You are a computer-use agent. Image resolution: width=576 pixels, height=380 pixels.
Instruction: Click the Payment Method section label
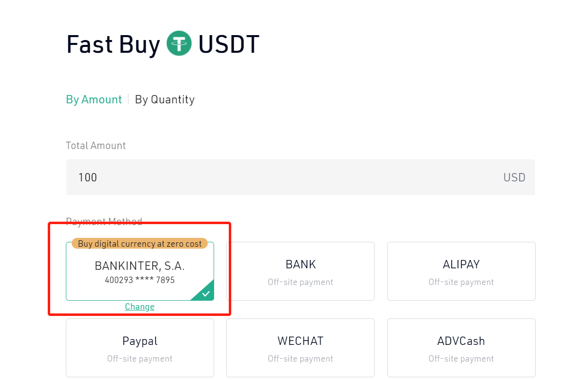pos(104,221)
